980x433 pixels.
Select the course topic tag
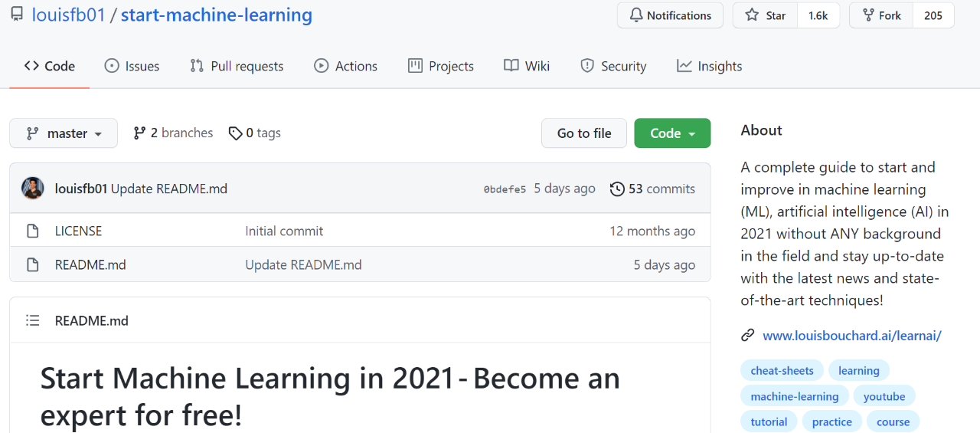[x=893, y=422]
